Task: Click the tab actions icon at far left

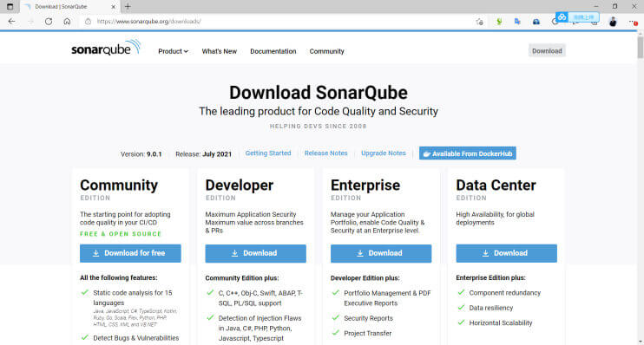Action: (x=10, y=7)
